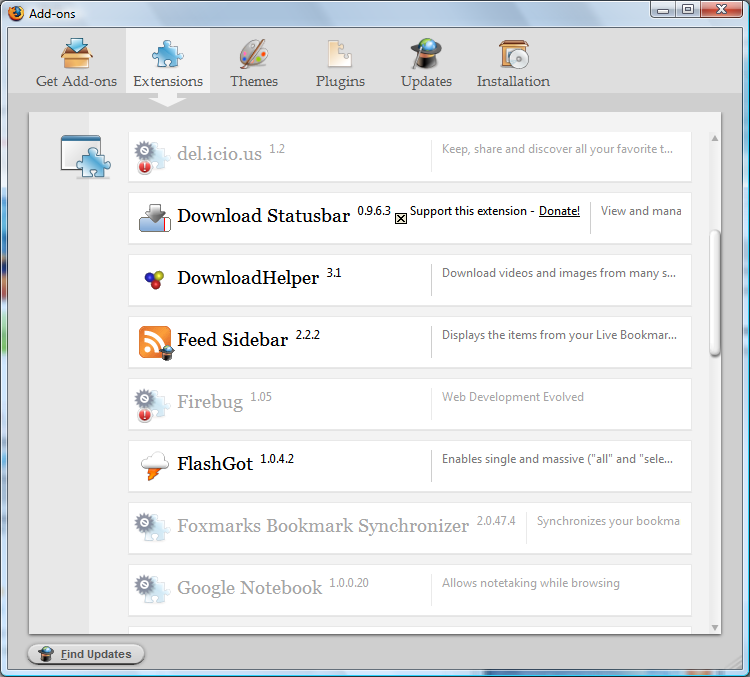
Task: Click the Find Updates button
Action: coord(86,654)
